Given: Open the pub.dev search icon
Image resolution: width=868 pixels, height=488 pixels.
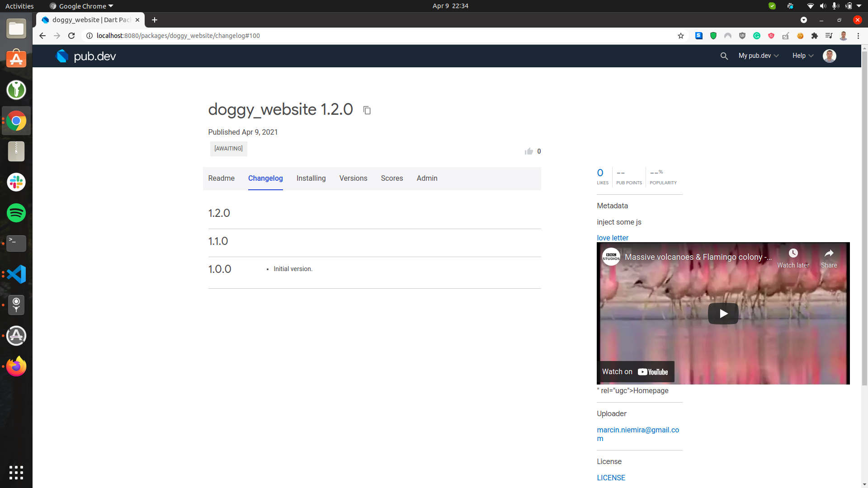Looking at the screenshot, I should pyautogui.click(x=724, y=56).
